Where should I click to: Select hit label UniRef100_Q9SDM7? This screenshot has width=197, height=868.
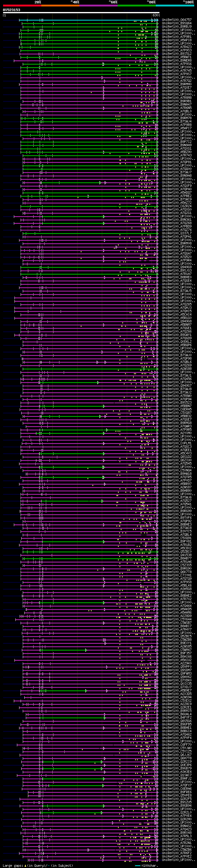[x=176, y=670]
